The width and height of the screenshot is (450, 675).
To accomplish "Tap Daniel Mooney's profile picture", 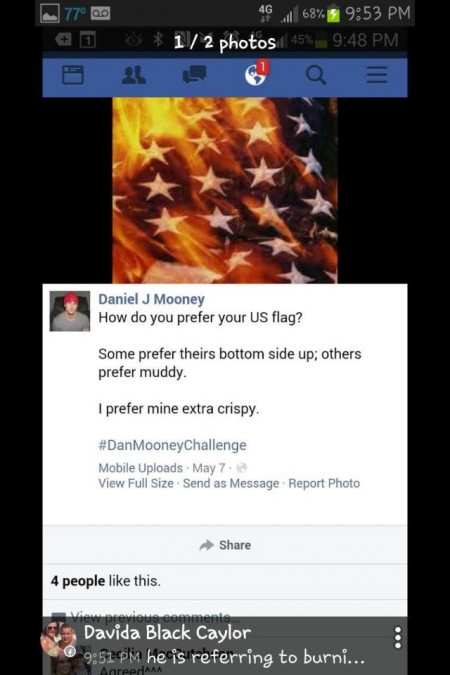I will [70, 311].
